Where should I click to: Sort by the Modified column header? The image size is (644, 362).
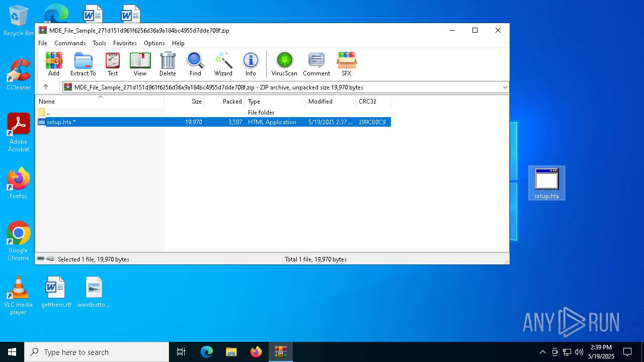coord(331,102)
